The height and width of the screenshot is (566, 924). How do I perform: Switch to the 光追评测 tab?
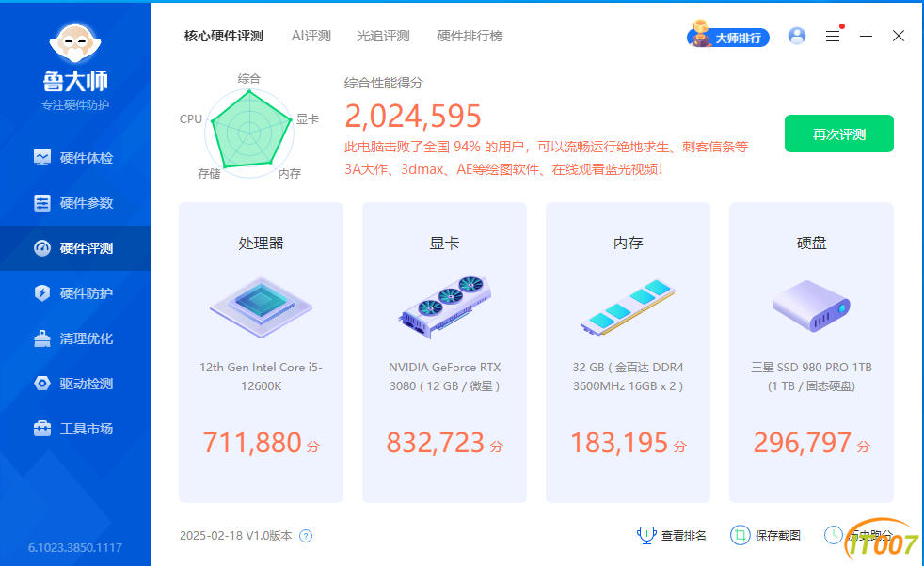(383, 36)
